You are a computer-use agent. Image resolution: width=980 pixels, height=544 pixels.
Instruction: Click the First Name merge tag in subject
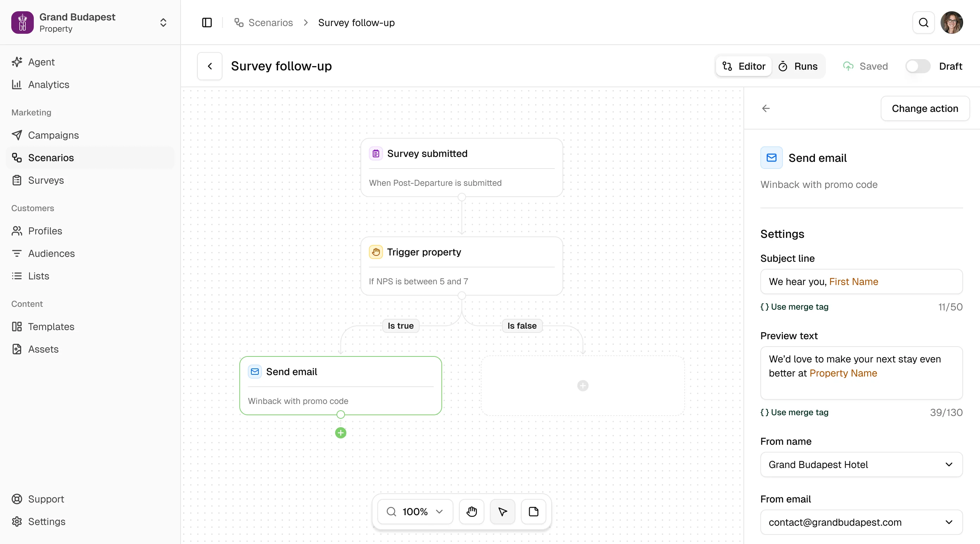tap(854, 282)
